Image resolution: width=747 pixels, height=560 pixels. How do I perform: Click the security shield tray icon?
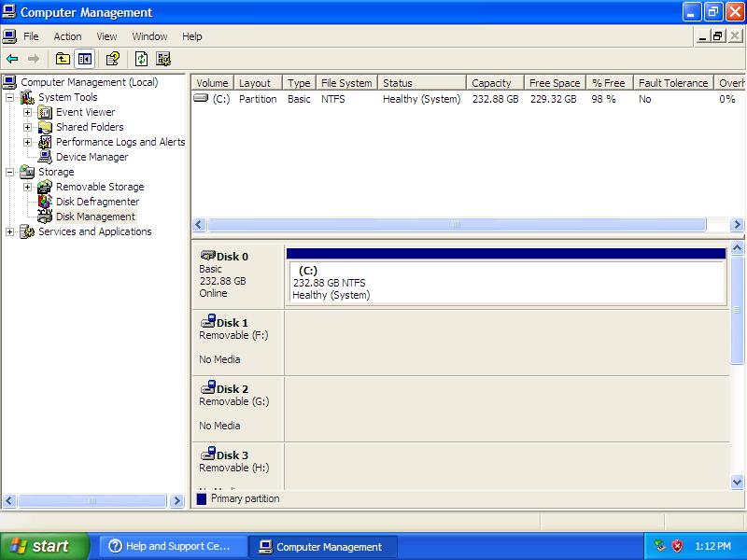tap(677, 546)
